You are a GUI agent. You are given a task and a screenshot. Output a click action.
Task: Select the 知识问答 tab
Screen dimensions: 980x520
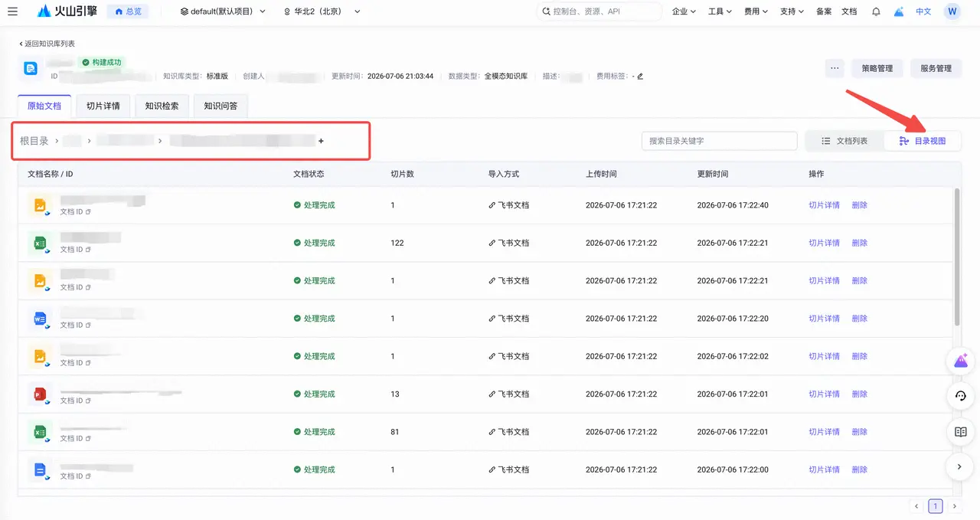coord(220,106)
